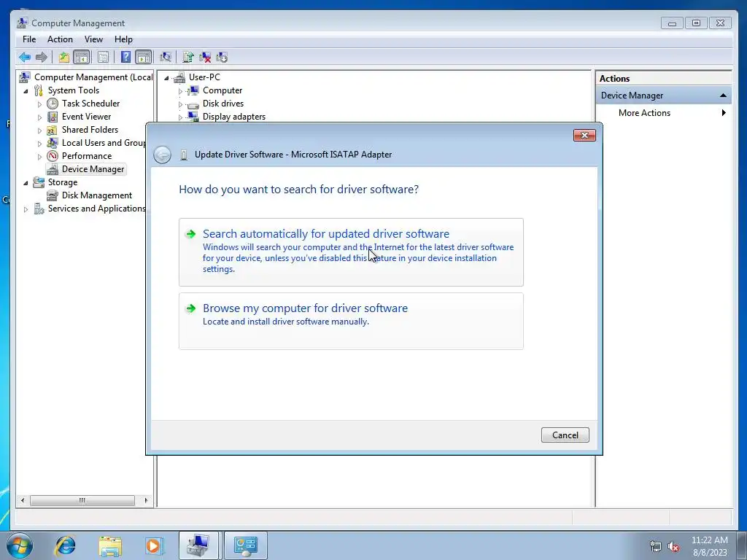The width and height of the screenshot is (747, 560).
Task: Select Local Users and Groups node
Action: [x=104, y=143]
